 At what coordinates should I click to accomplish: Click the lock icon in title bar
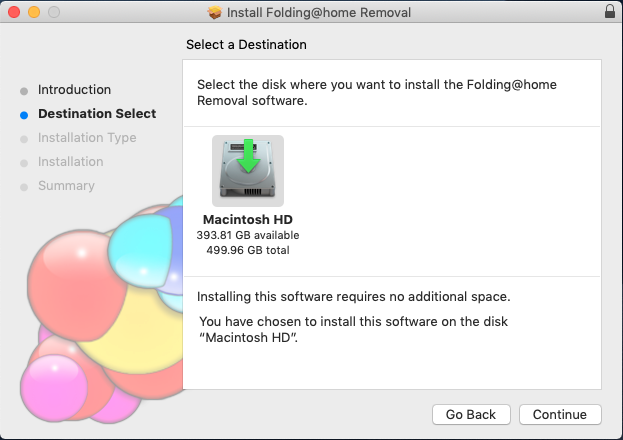(x=610, y=12)
